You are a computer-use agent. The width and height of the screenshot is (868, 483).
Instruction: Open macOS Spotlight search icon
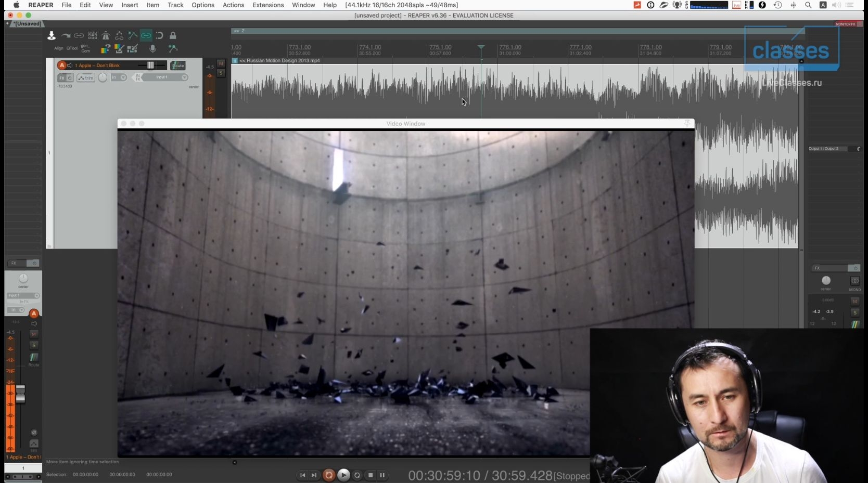(808, 5)
